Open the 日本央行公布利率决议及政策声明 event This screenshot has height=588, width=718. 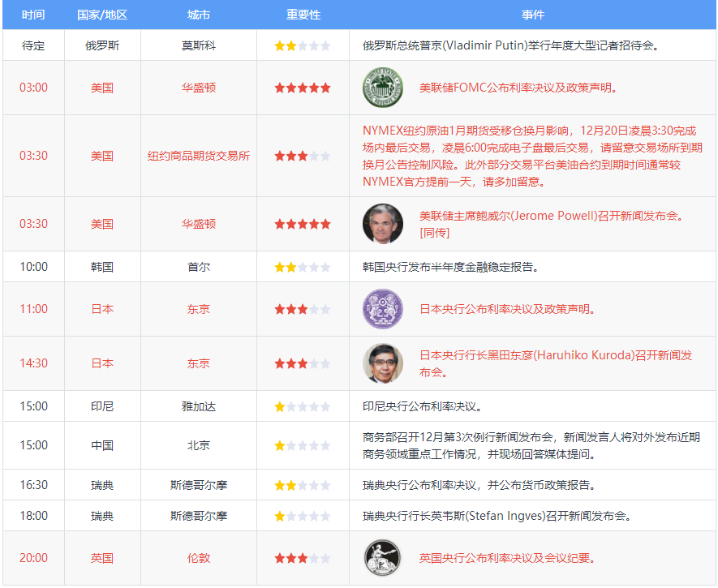click(507, 309)
